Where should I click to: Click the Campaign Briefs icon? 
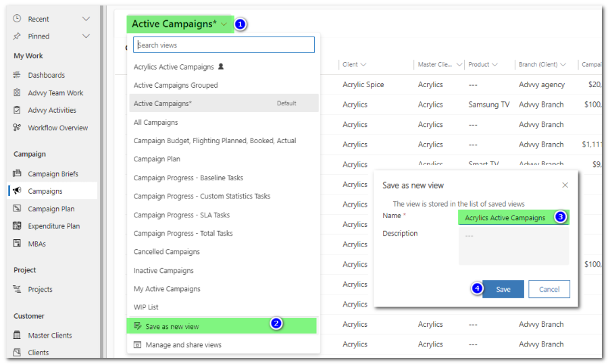coord(17,174)
